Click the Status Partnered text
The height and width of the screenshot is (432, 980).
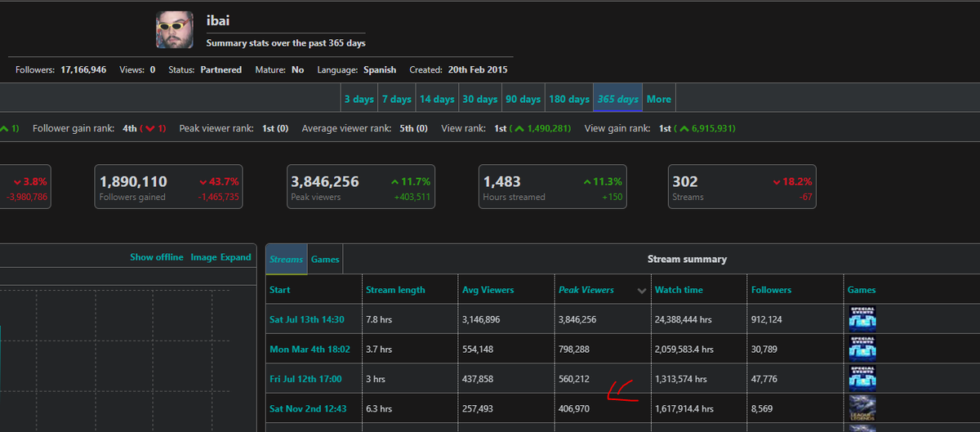(x=205, y=69)
